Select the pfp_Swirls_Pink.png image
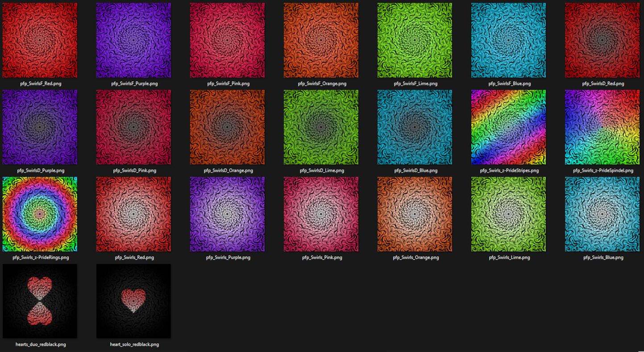644x352 pixels. click(x=321, y=214)
